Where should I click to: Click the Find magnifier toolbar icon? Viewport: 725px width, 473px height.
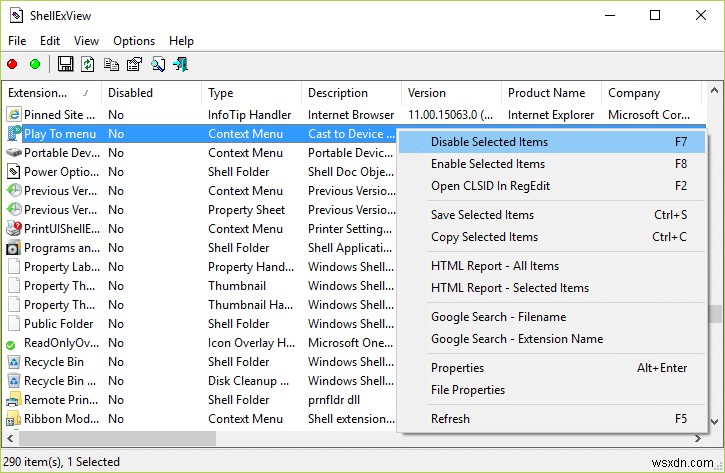point(158,64)
